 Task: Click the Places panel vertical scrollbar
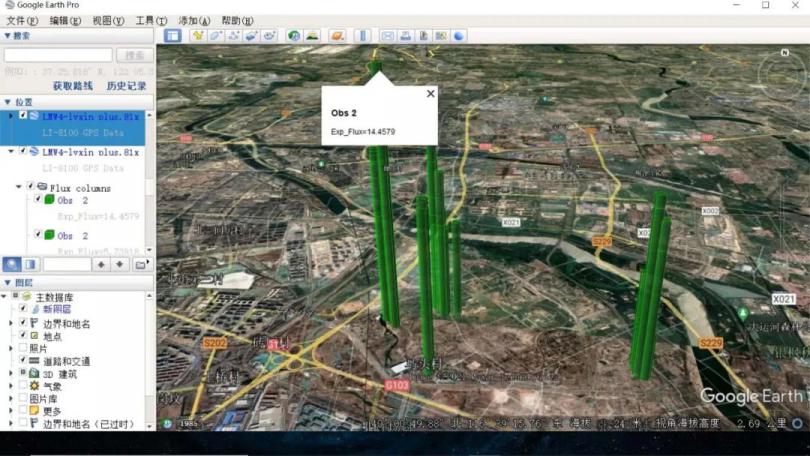(150, 182)
